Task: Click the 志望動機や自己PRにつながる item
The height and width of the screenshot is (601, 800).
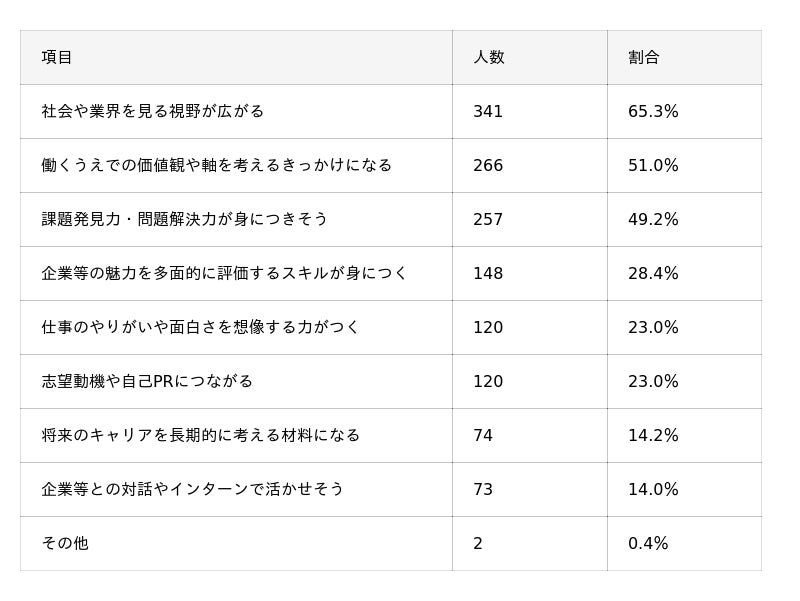Action: pos(147,381)
